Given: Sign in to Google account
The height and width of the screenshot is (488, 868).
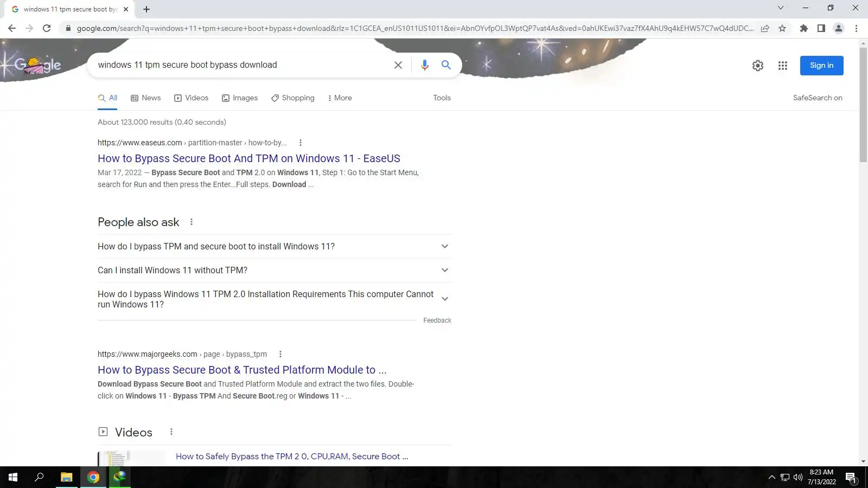Looking at the screenshot, I should 822,66.
